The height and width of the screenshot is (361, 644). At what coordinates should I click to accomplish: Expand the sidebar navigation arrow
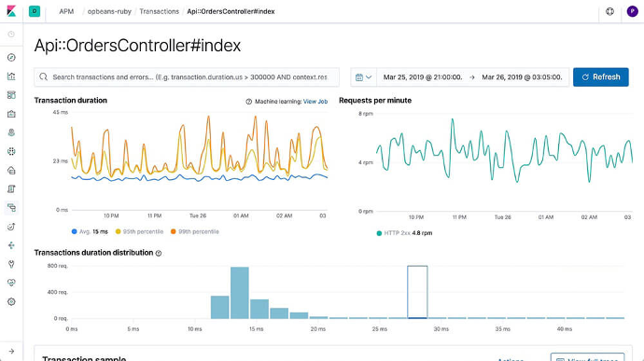11,351
